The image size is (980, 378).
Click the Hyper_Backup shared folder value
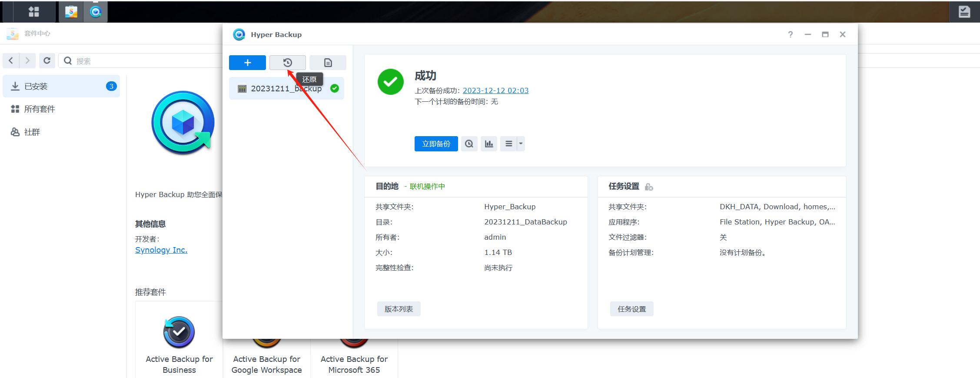[x=510, y=207]
